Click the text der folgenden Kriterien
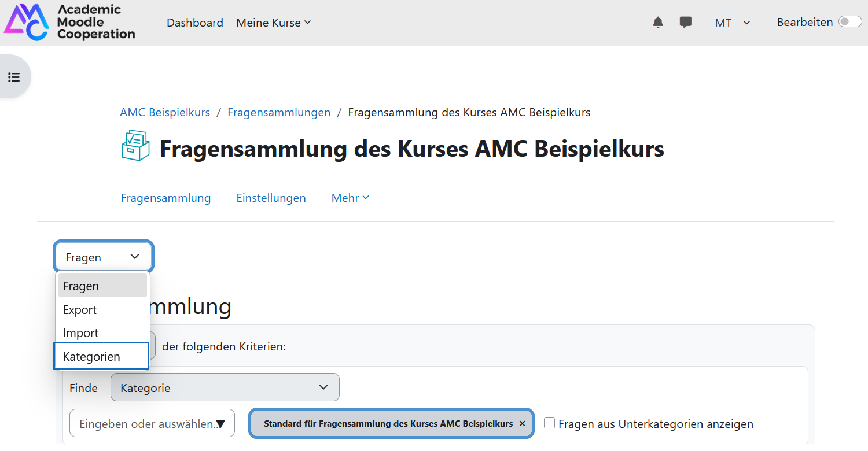868x451 pixels. [x=224, y=347]
